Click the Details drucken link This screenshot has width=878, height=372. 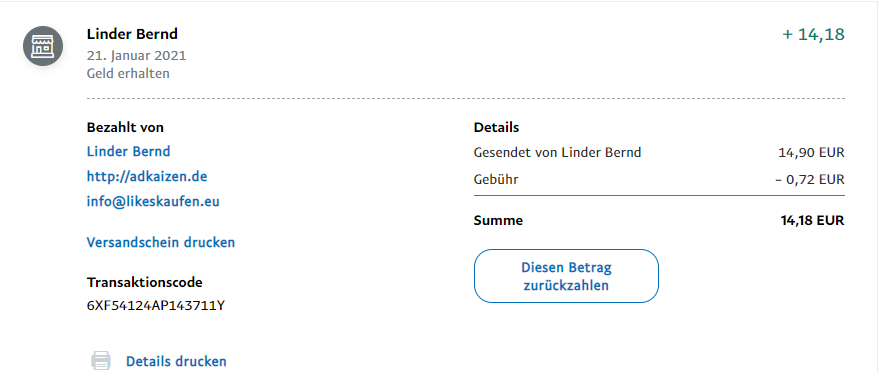[176, 361]
